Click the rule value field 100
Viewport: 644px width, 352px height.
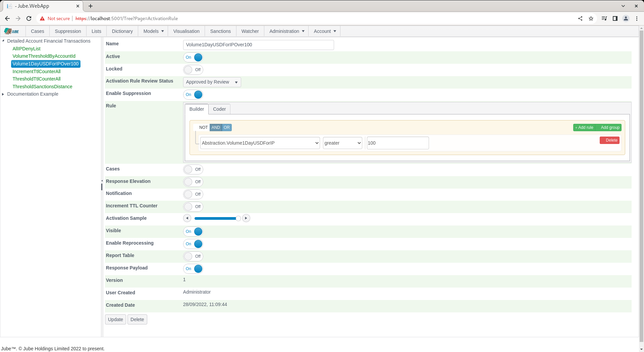coord(398,143)
